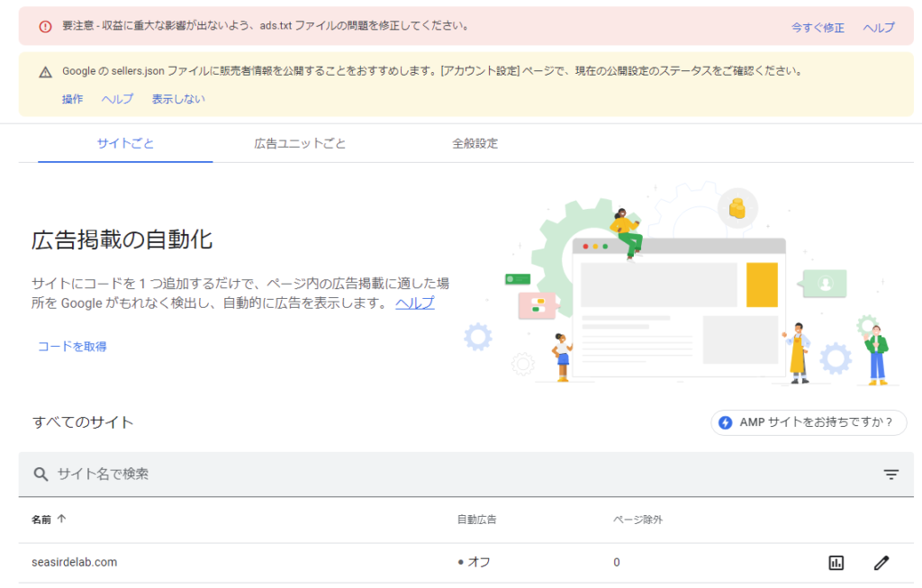
Task: Sort by the 名前 ascending arrow
Action: coord(62,519)
